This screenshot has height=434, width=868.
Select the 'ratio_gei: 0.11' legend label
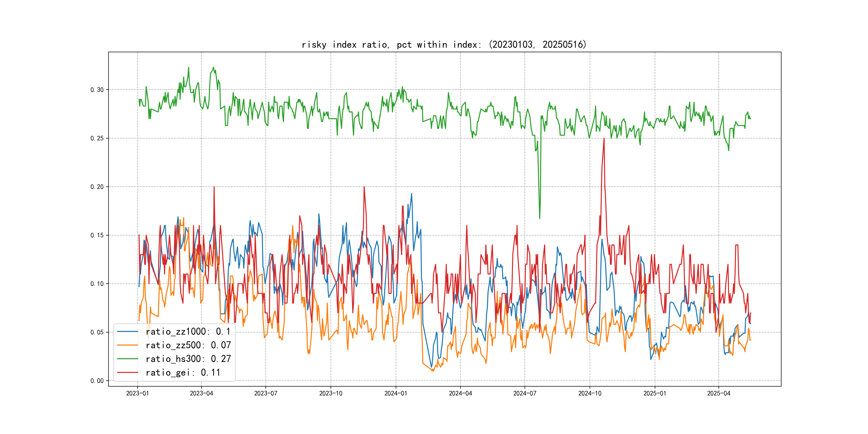183,372
